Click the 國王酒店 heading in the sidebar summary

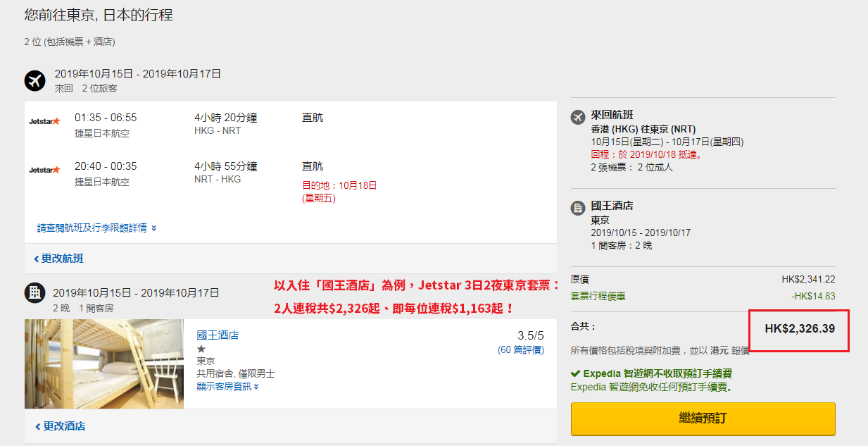point(612,206)
